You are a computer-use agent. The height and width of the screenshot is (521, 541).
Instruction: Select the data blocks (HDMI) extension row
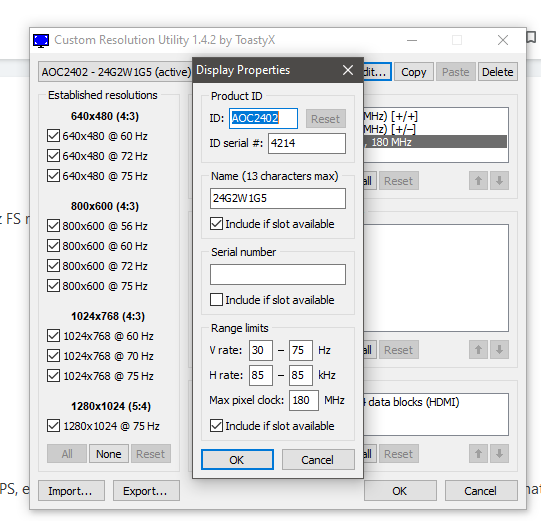pyautogui.click(x=435, y=402)
